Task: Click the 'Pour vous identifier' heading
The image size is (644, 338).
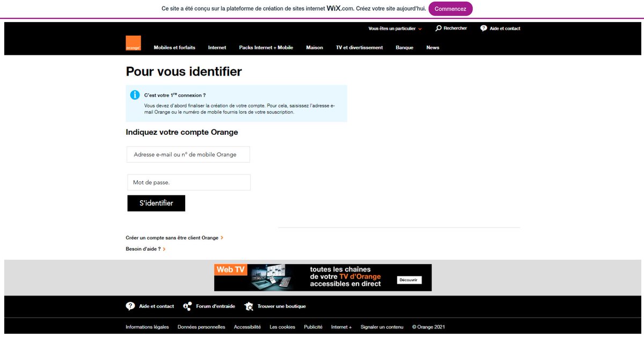Action: [x=184, y=71]
